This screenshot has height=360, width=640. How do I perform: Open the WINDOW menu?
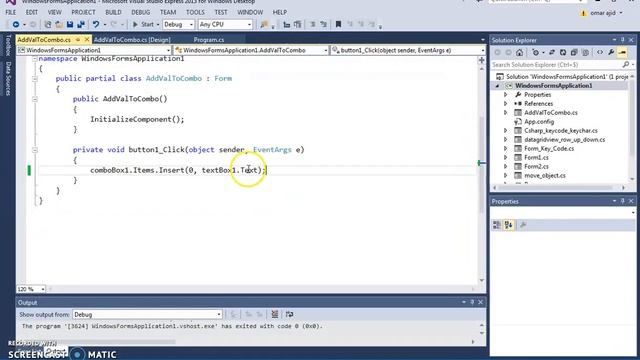click(x=250, y=12)
